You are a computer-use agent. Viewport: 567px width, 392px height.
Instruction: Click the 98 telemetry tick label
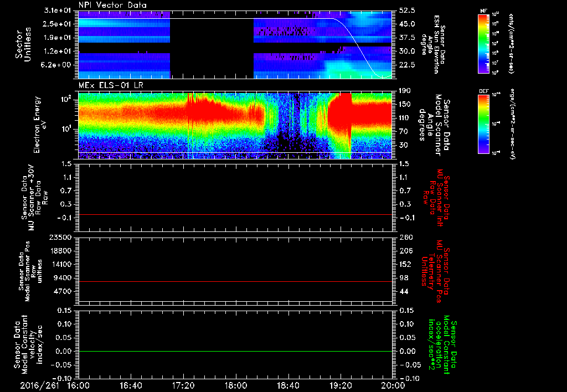(x=404, y=278)
